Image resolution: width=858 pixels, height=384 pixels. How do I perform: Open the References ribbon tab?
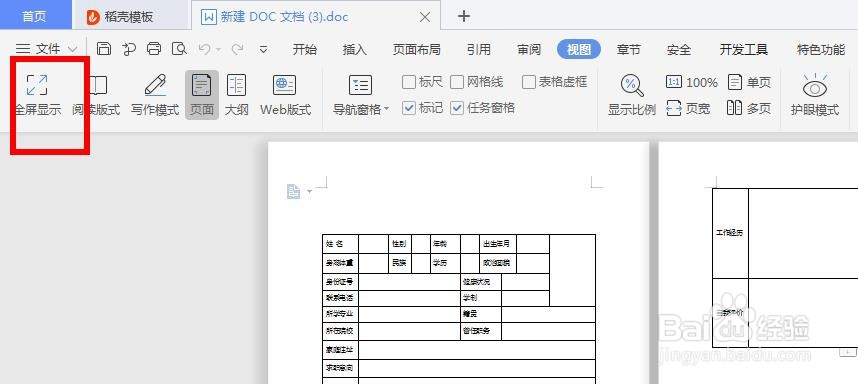[479, 49]
